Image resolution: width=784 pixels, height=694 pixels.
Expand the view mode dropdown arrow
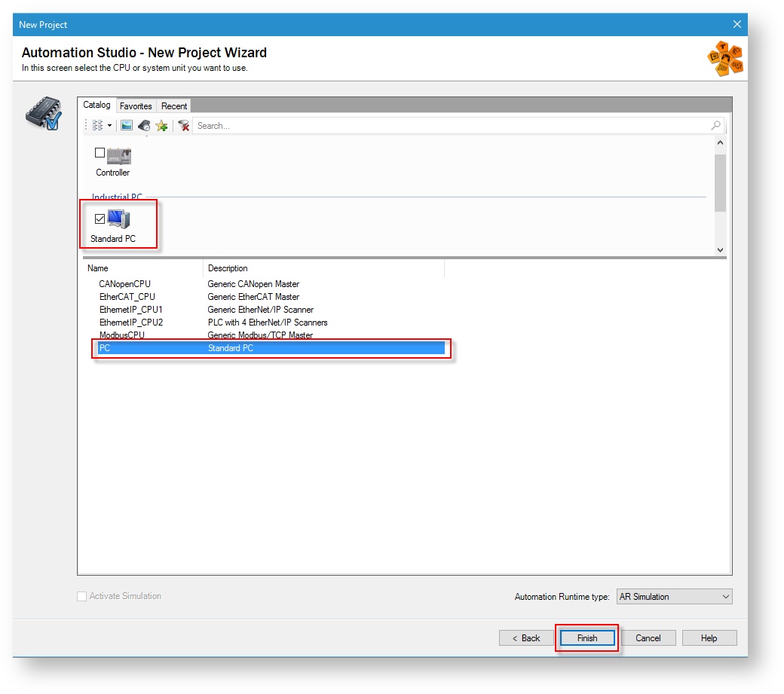[109, 126]
